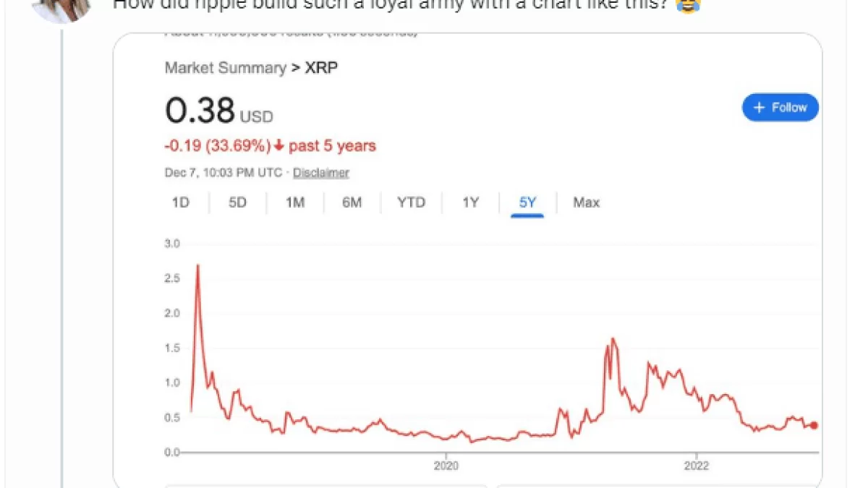The width and height of the screenshot is (868, 488).
Task: Select the YTD tab
Action: (x=411, y=202)
